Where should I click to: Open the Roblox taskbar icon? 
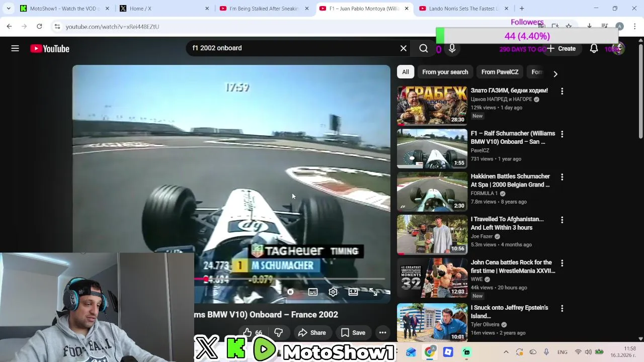coord(448,352)
